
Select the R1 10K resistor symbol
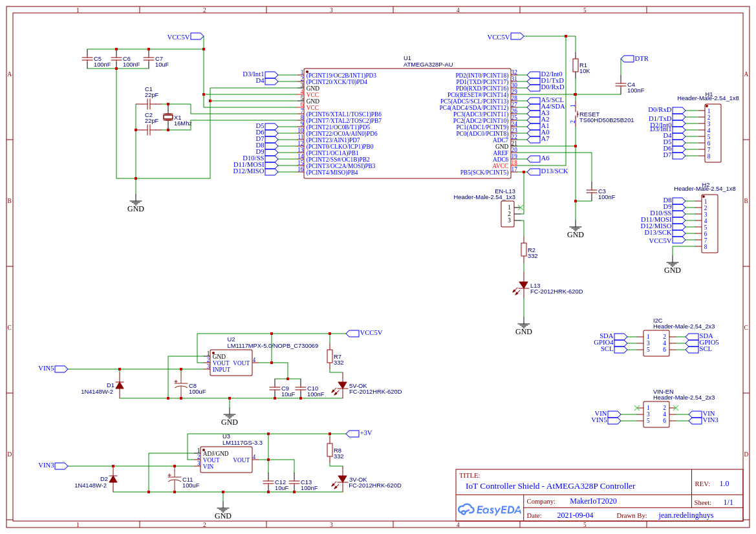575,65
